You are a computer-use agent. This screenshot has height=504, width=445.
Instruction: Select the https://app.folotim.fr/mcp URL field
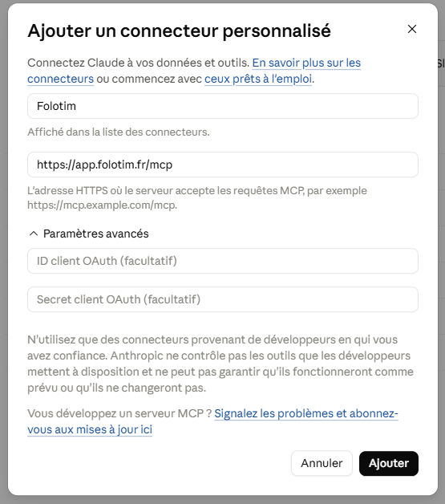pos(223,165)
